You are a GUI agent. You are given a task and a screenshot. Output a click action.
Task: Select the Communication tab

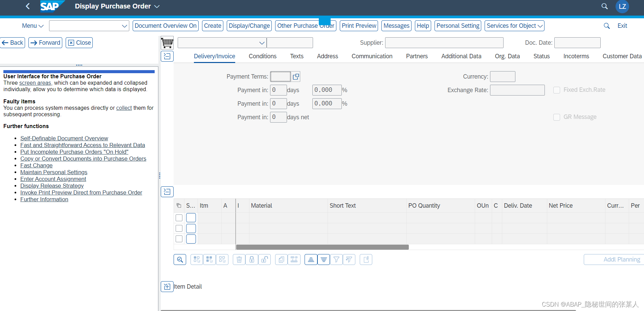point(372,56)
